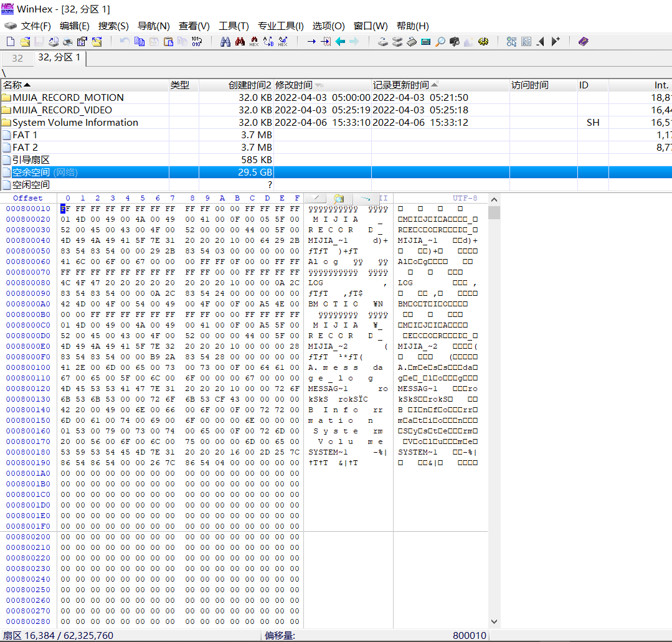Viewport: 672px width, 642px height.
Task: Open the 导航(N) menu
Action: pos(153,26)
